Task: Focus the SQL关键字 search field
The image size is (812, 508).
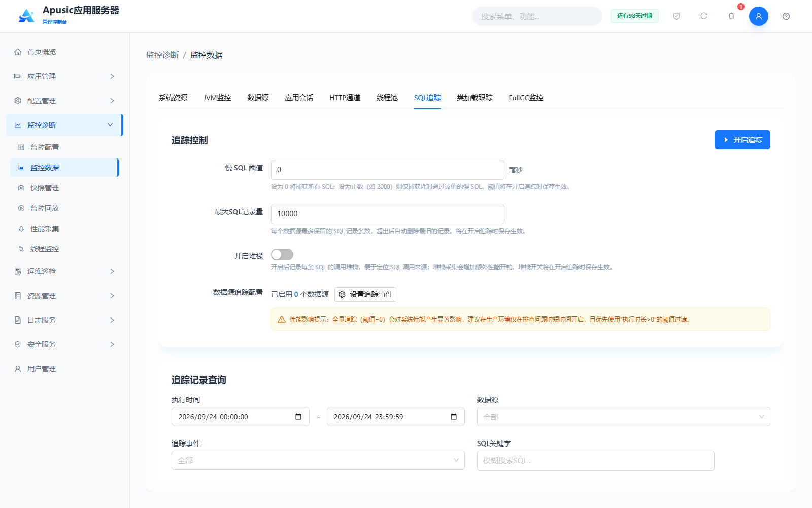Action: (595, 461)
